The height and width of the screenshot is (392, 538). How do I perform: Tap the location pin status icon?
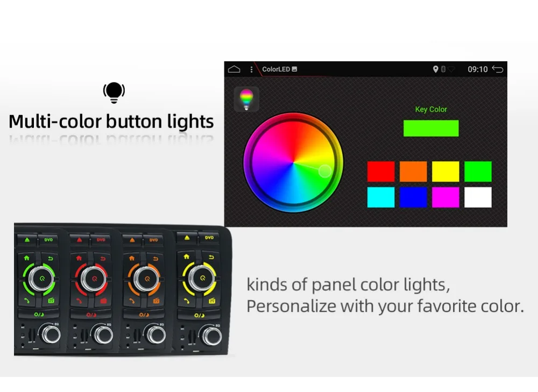click(x=435, y=69)
